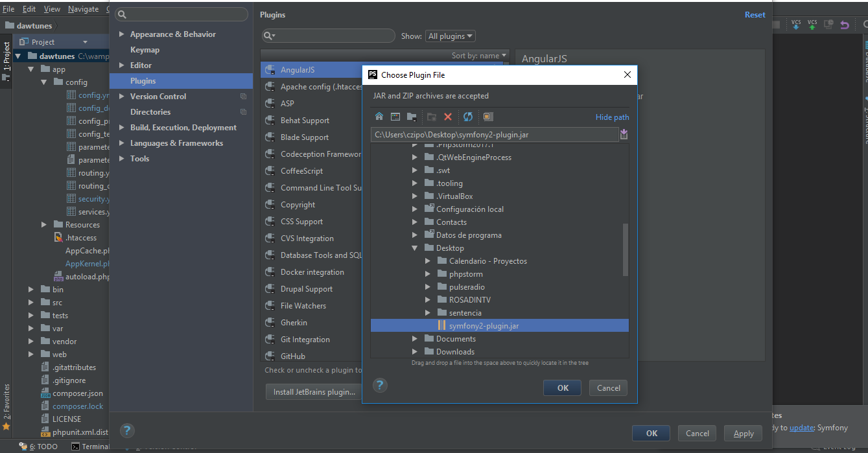Expand Appearance & Behavior settings
Viewport: 868px width, 453px height.
click(x=122, y=34)
